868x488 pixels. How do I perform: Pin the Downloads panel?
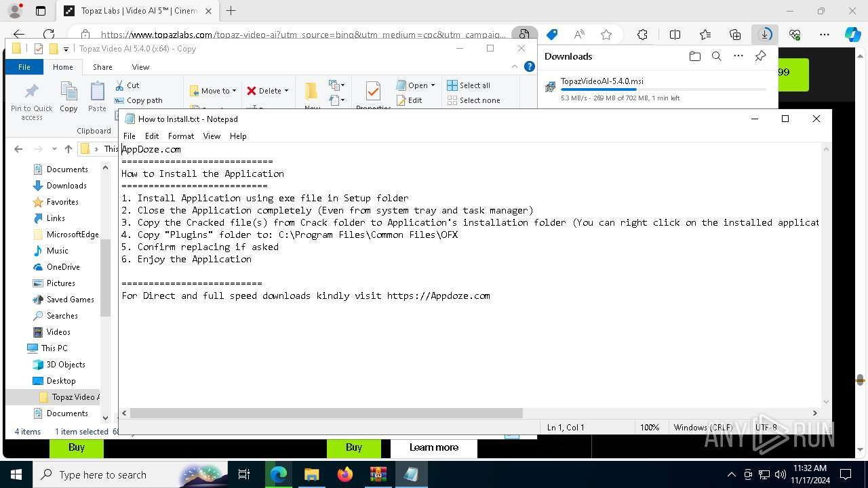(760, 56)
